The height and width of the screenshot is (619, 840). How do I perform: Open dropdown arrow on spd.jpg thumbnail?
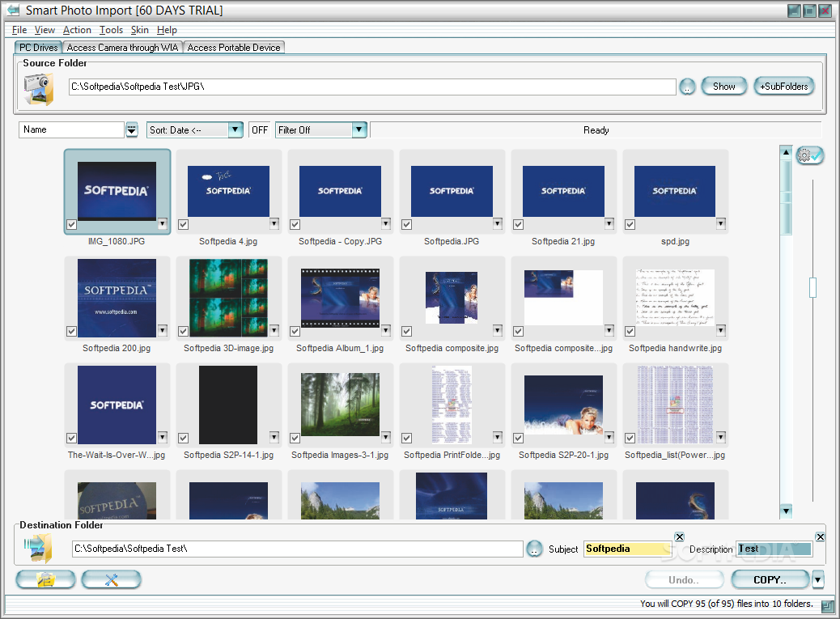tap(721, 223)
